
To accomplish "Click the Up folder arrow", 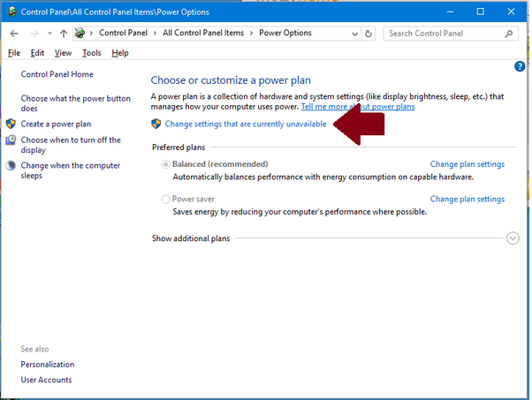I will [x=64, y=34].
